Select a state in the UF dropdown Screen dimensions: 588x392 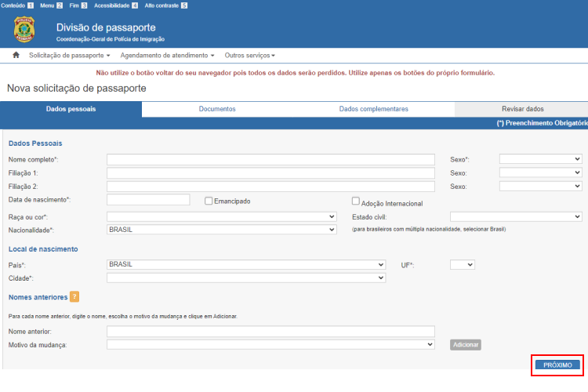(x=462, y=265)
